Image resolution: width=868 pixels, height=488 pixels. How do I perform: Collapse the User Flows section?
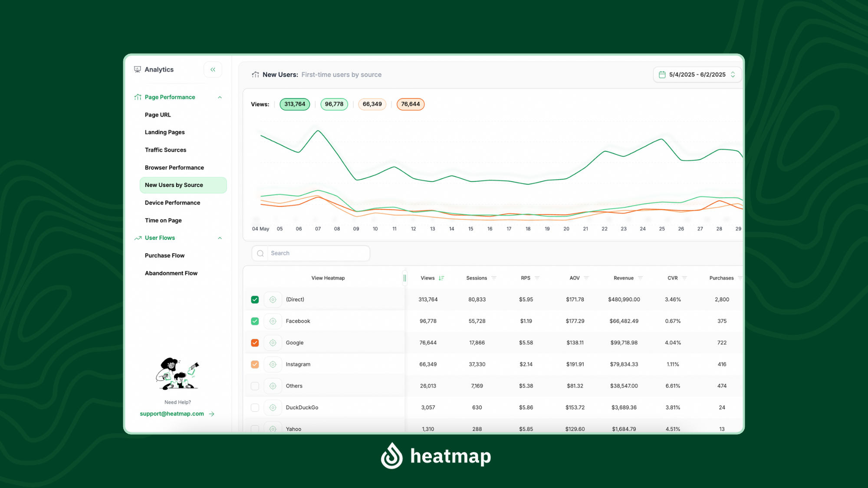pyautogui.click(x=220, y=238)
